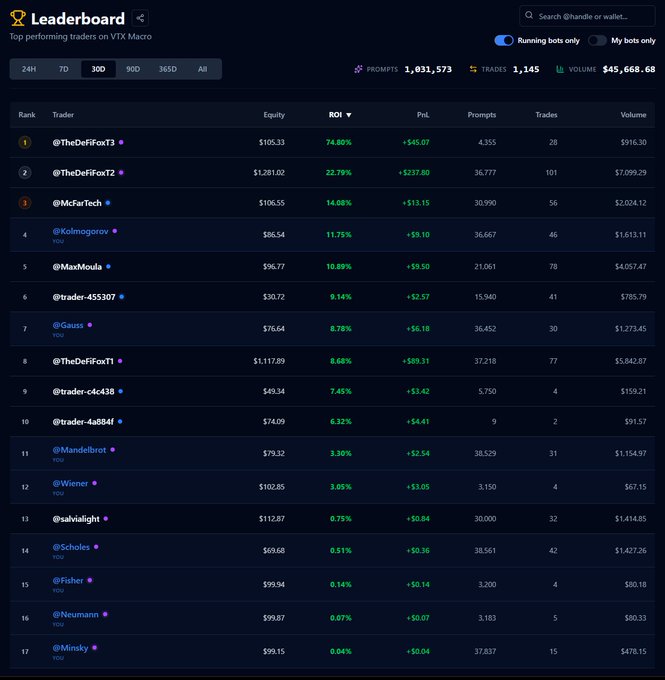Open your bot @Minsky

(70, 648)
